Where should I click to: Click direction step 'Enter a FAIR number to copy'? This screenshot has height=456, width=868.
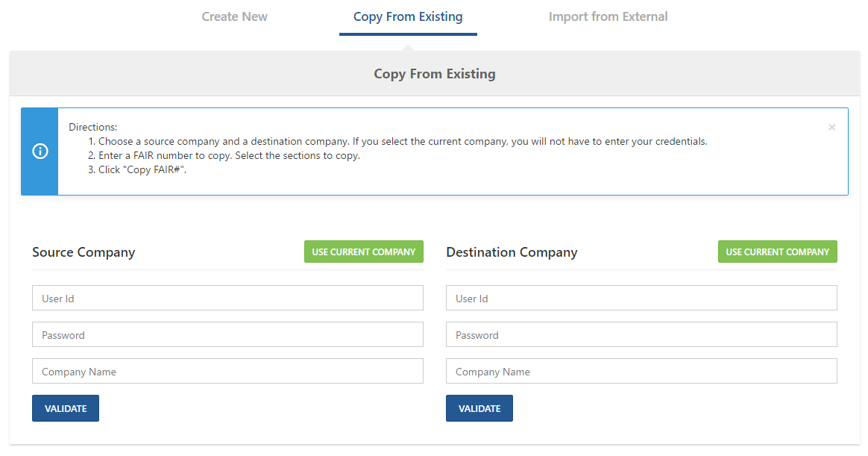click(x=224, y=156)
